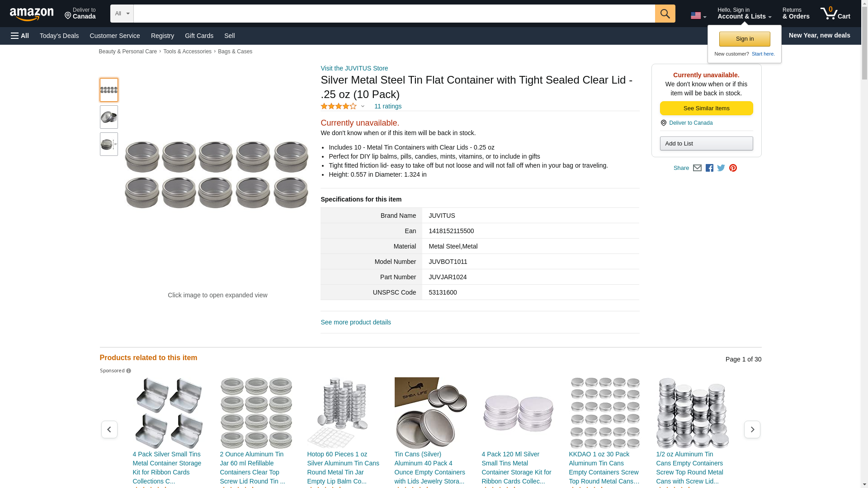
Task: Show next related products page arrow
Action: 752,429
